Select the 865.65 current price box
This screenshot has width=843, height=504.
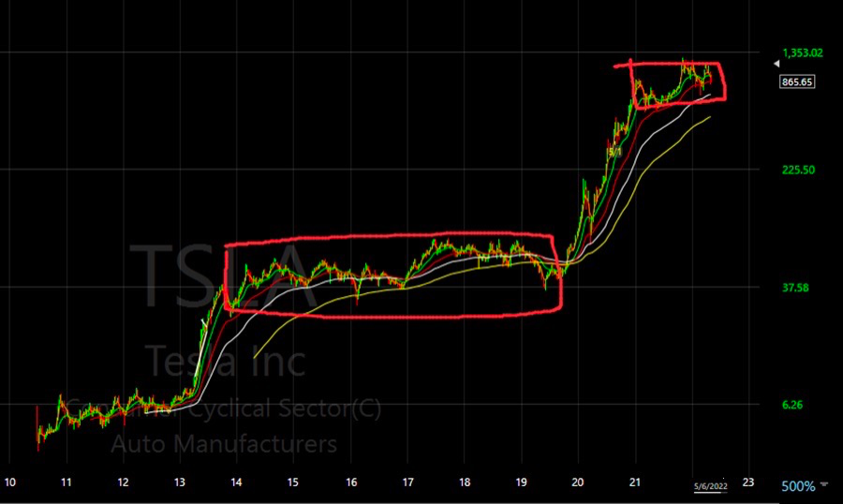797,82
